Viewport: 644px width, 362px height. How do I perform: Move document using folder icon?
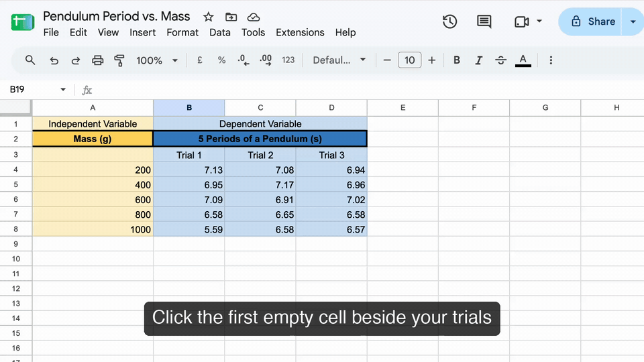point(231,17)
